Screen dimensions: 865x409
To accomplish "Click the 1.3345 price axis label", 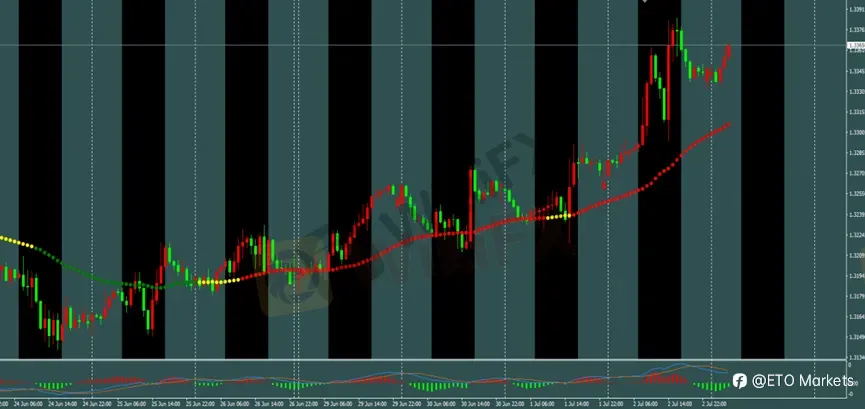I will tap(857, 71).
